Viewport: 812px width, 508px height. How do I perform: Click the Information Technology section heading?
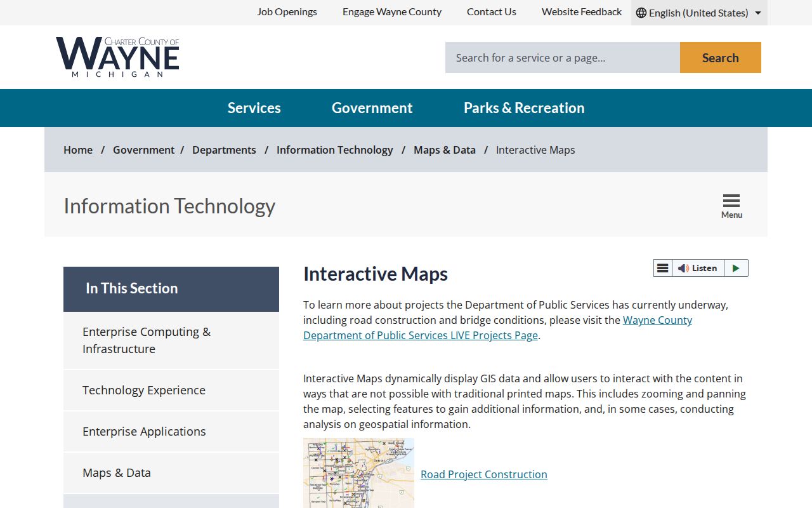pos(169,206)
